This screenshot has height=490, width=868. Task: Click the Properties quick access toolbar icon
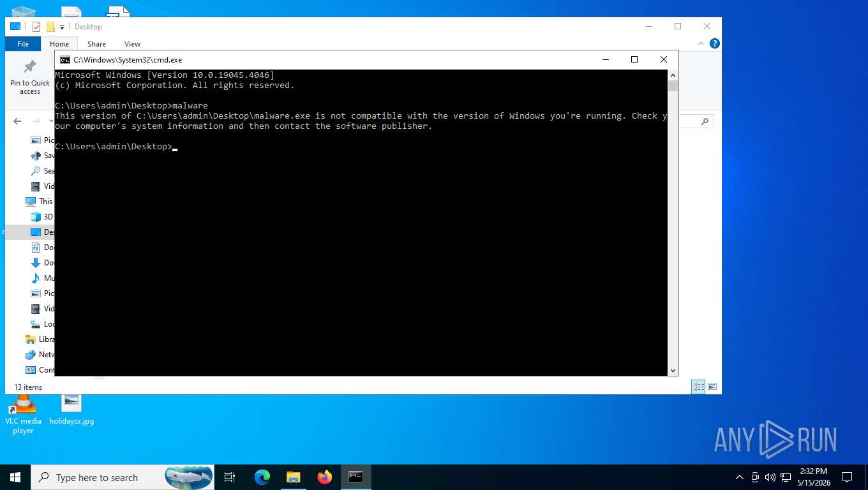tap(36, 27)
